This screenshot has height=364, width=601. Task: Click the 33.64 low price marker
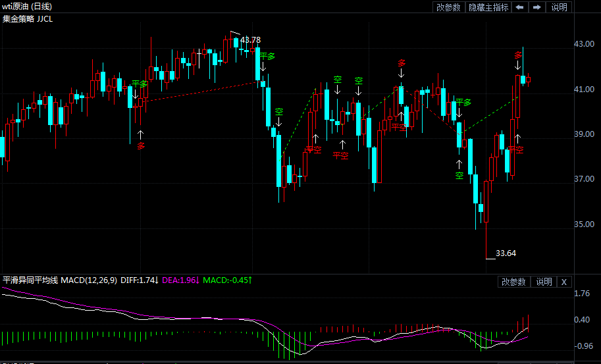pos(506,253)
